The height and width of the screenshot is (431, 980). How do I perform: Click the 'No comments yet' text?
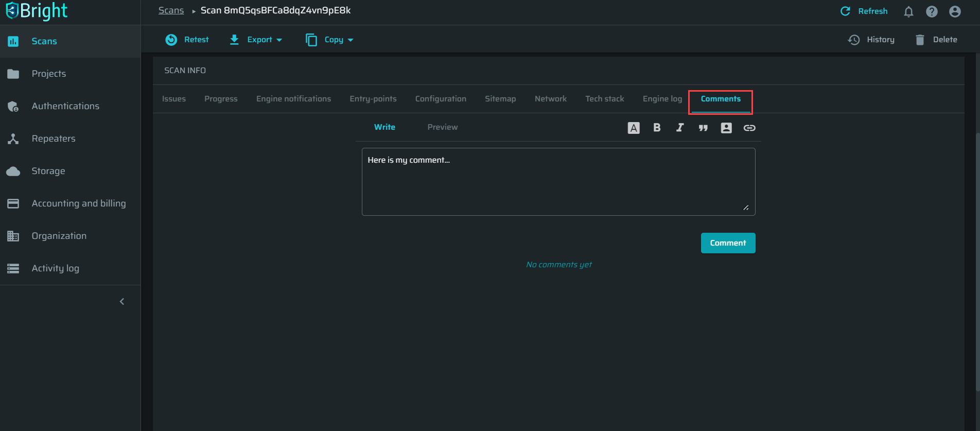(559, 265)
